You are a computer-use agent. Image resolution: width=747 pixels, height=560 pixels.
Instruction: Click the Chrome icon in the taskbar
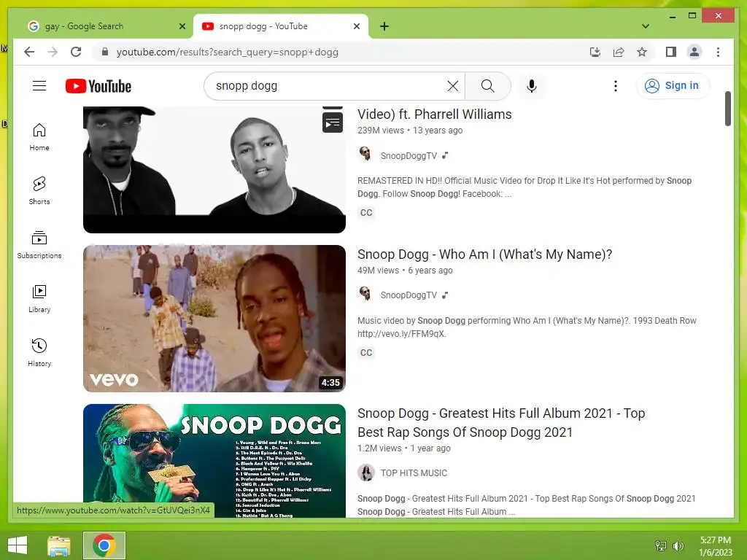pyautogui.click(x=104, y=545)
